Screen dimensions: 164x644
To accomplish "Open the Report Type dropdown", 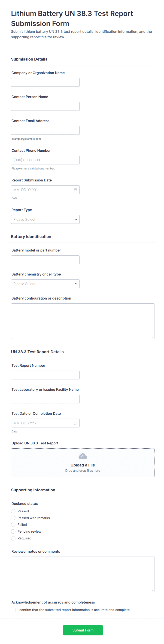I will coord(45,219).
